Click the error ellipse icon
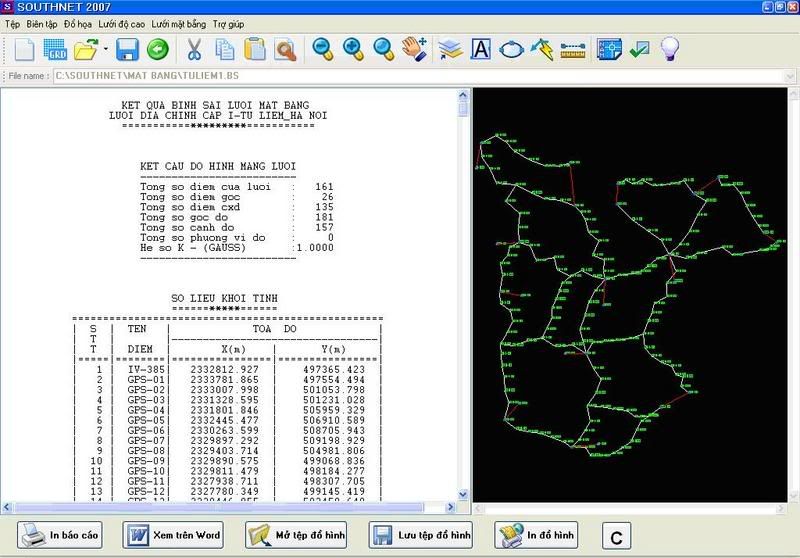Screen dimensions: 800x558 point(511,49)
